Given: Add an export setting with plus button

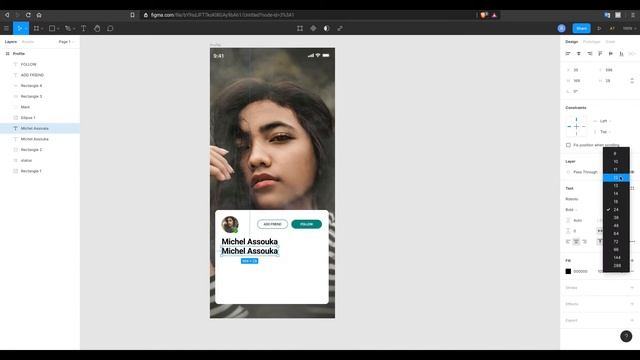Looking at the screenshot, I should point(632,320).
